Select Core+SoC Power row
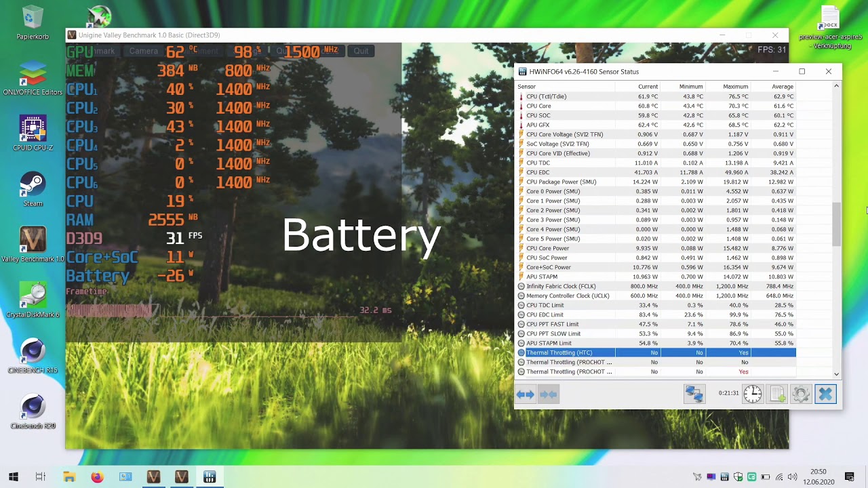Screen dimensions: 868x488 point(655,267)
